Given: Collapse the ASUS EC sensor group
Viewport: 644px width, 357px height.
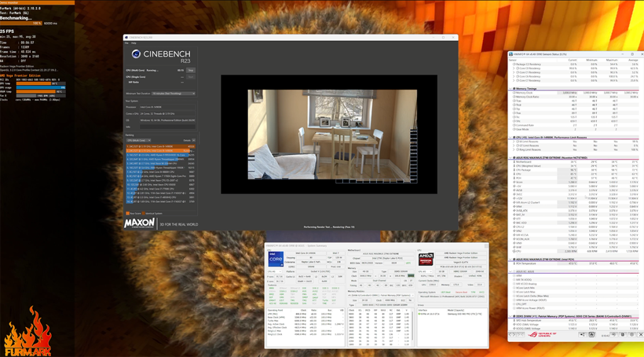Looking at the screenshot, I should pos(511,271).
